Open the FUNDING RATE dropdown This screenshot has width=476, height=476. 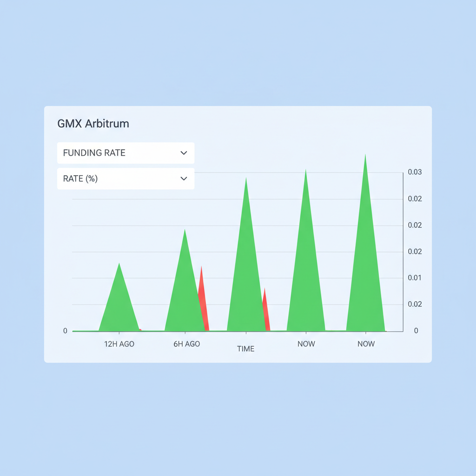(x=126, y=153)
